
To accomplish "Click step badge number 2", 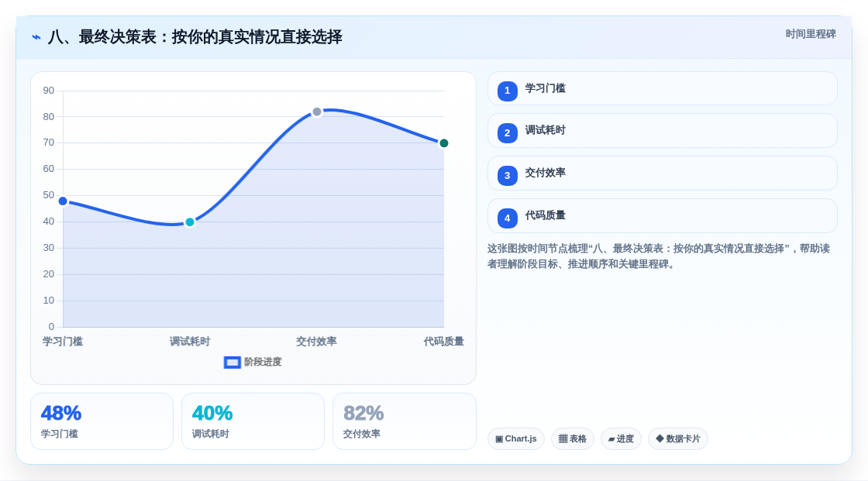I will coord(507,133).
